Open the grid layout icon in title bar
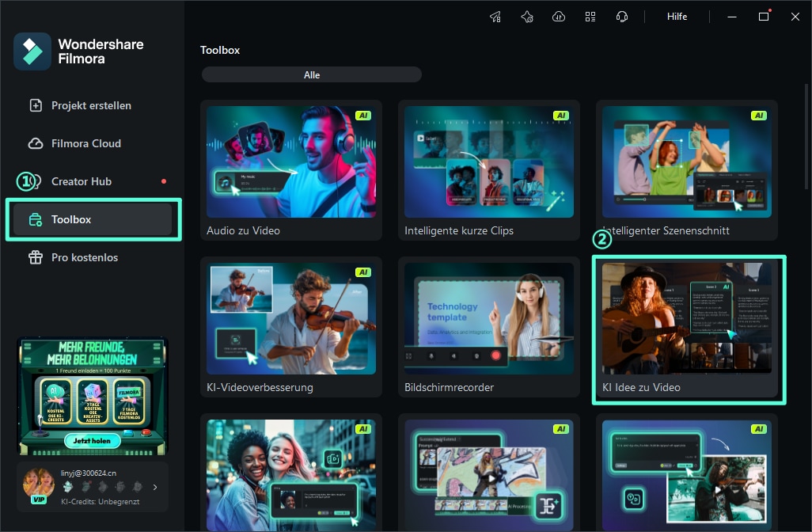 [590, 17]
